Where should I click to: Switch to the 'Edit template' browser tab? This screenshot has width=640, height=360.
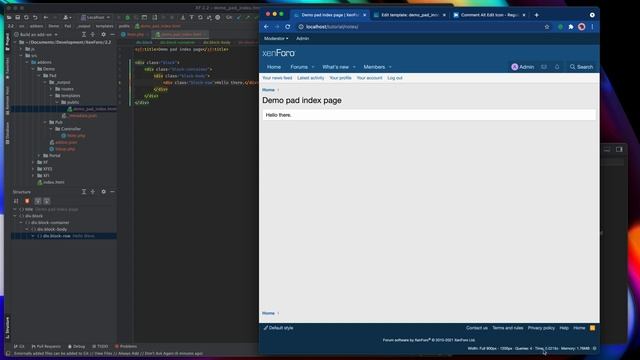(410, 15)
